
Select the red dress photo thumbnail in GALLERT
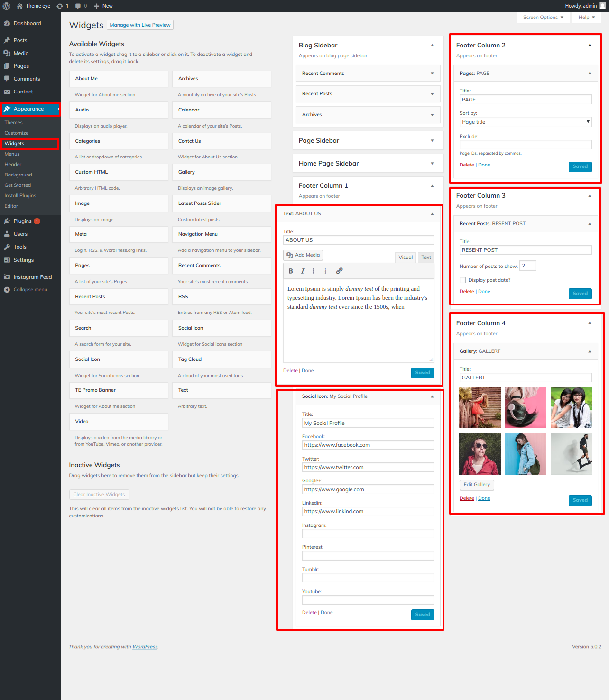pos(480,407)
